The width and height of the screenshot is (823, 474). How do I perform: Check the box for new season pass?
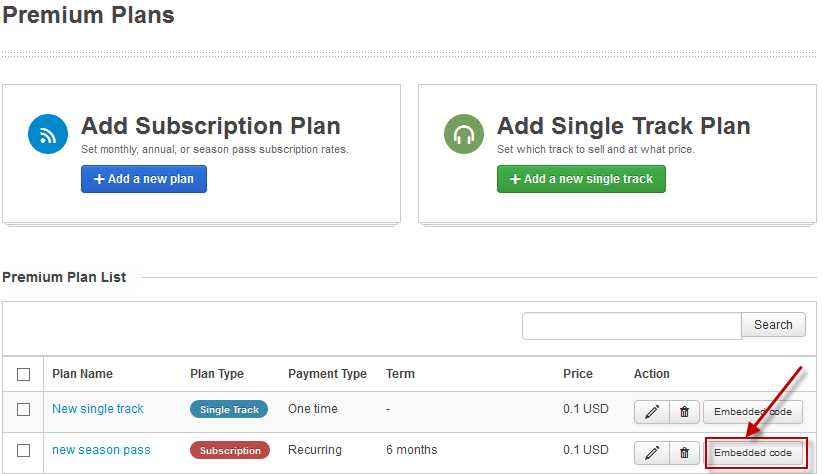pyautogui.click(x=24, y=450)
